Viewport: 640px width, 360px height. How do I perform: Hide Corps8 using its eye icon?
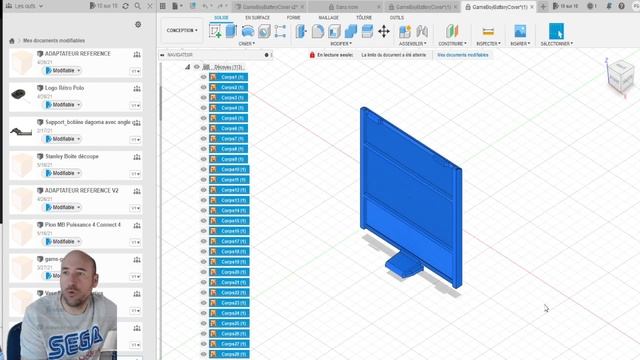[x=203, y=149]
